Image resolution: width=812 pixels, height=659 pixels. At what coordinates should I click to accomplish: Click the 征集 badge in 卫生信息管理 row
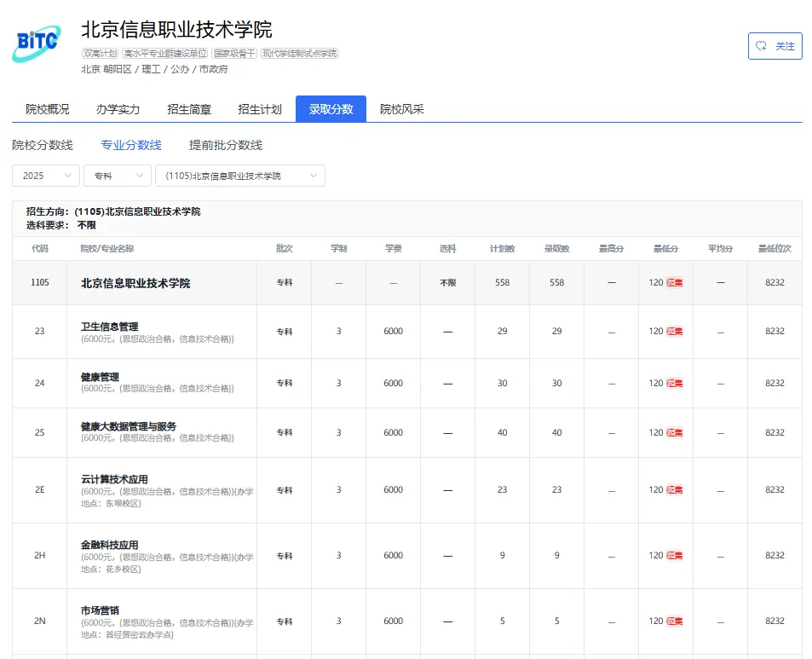tap(674, 331)
